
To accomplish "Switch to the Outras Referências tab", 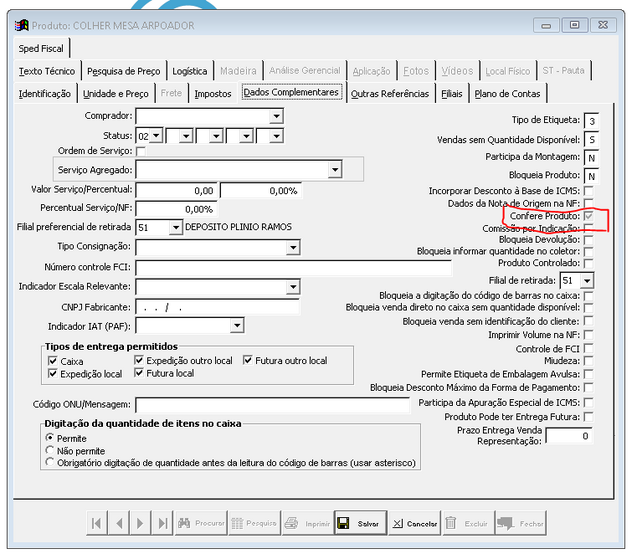I will click(x=389, y=94).
